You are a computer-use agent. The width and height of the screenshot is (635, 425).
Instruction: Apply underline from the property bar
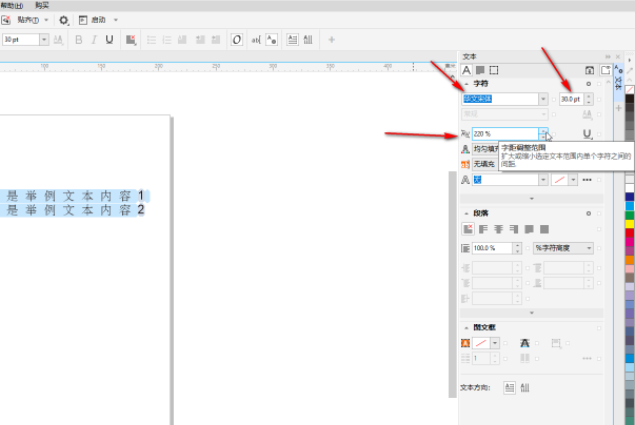[108, 40]
